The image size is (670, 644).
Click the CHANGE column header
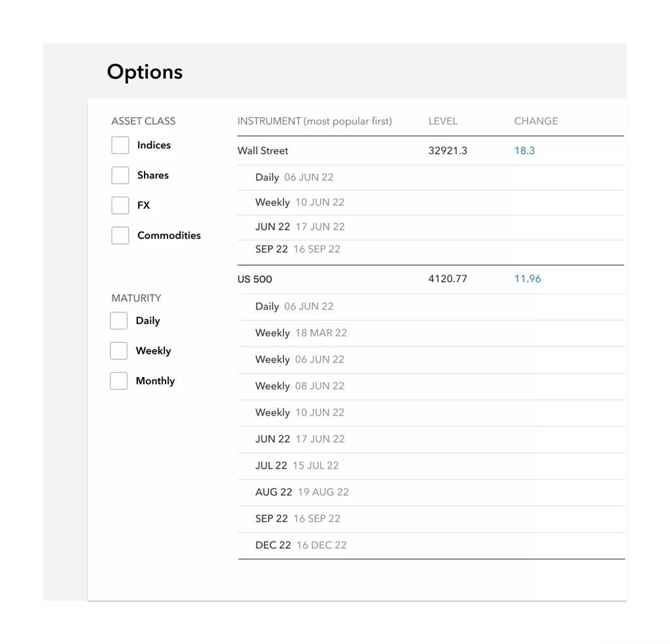coord(536,121)
